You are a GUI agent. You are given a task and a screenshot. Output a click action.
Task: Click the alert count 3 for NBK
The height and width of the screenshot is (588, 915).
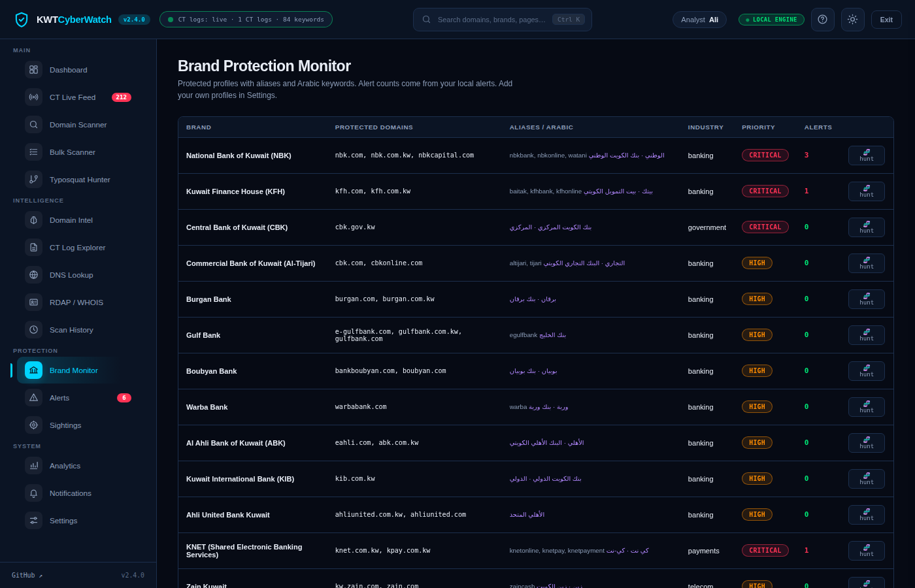[x=807, y=155]
